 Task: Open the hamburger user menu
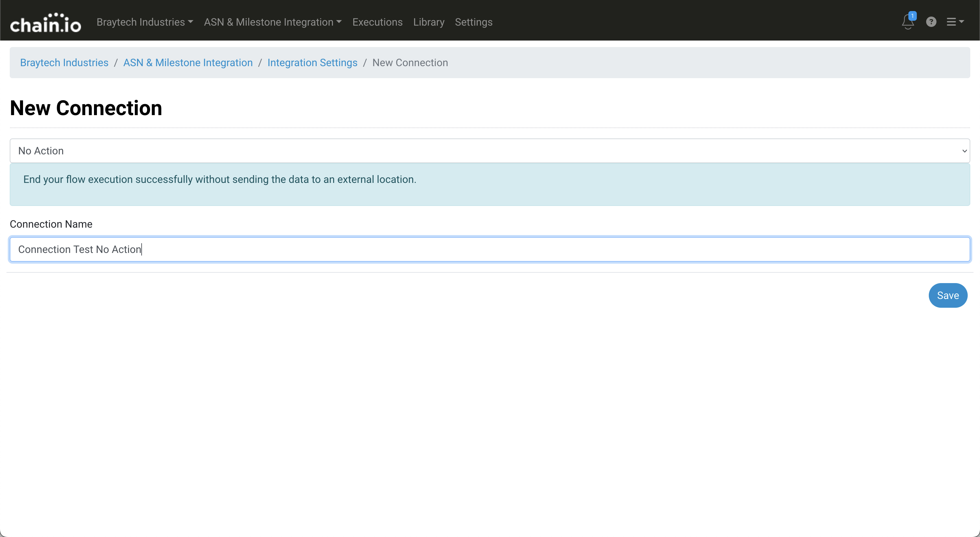coord(955,22)
